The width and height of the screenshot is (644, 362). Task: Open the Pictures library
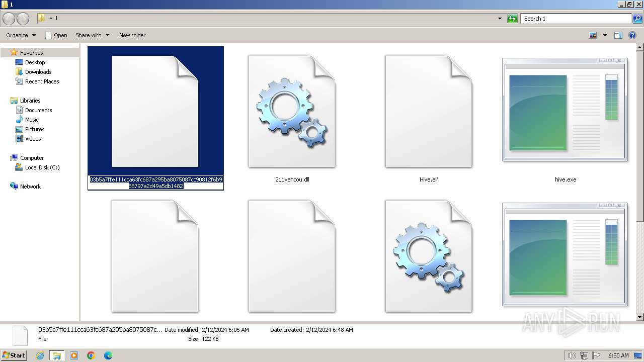[35, 129]
